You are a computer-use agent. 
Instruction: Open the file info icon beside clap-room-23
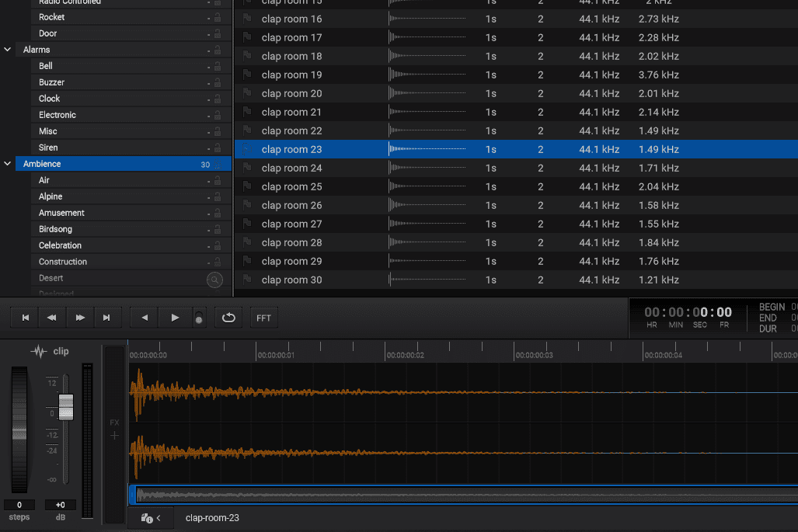[147, 518]
